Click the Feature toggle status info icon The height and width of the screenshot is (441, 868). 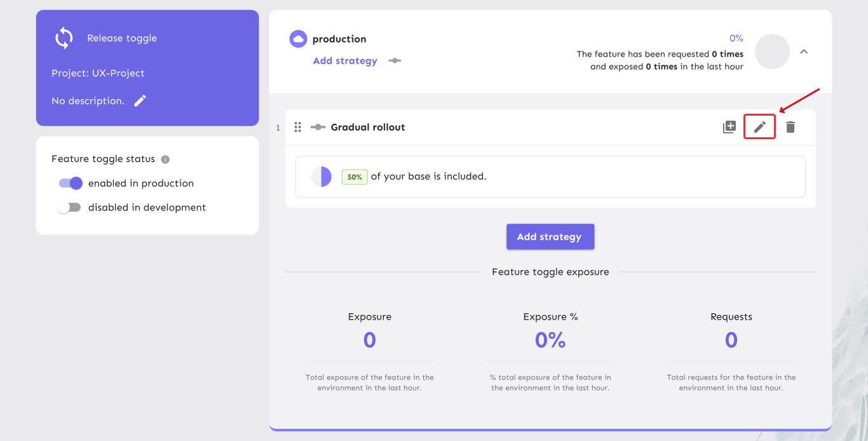pos(165,159)
